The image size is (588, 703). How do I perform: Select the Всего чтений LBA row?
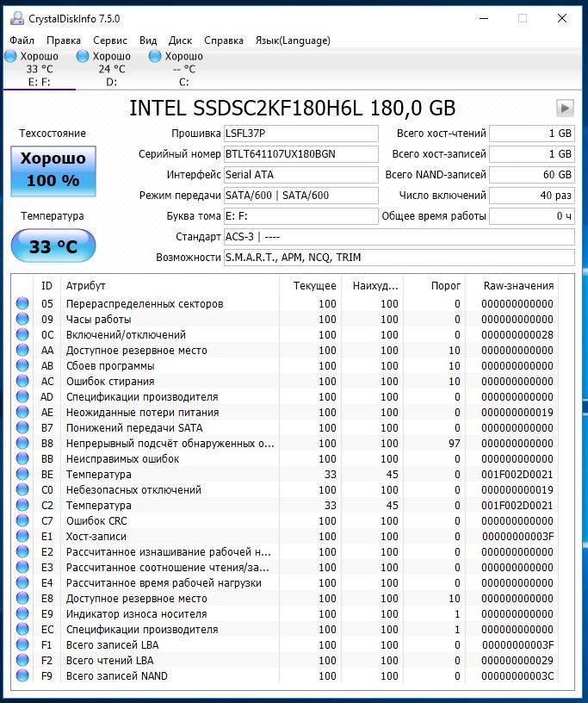[286, 661]
